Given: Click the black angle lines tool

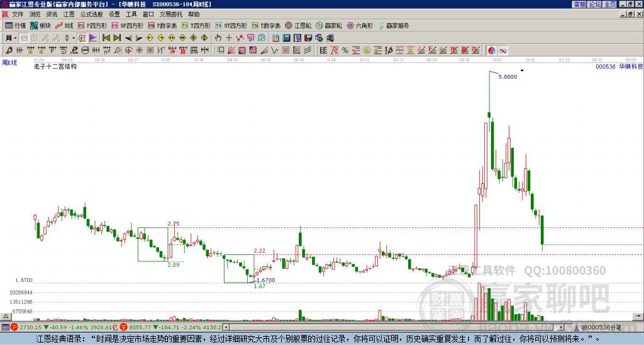Looking at the screenshot, I should [264, 50].
